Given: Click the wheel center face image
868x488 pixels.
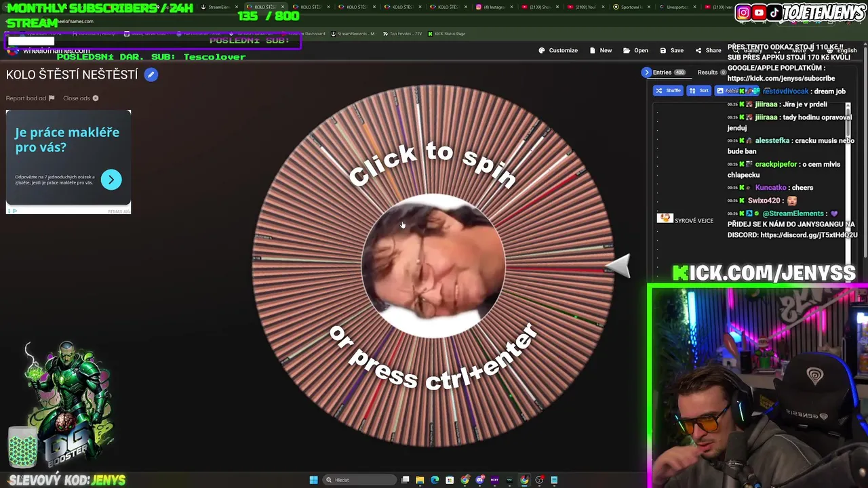Looking at the screenshot, I should pyautogui.click(x=433, y=266).
